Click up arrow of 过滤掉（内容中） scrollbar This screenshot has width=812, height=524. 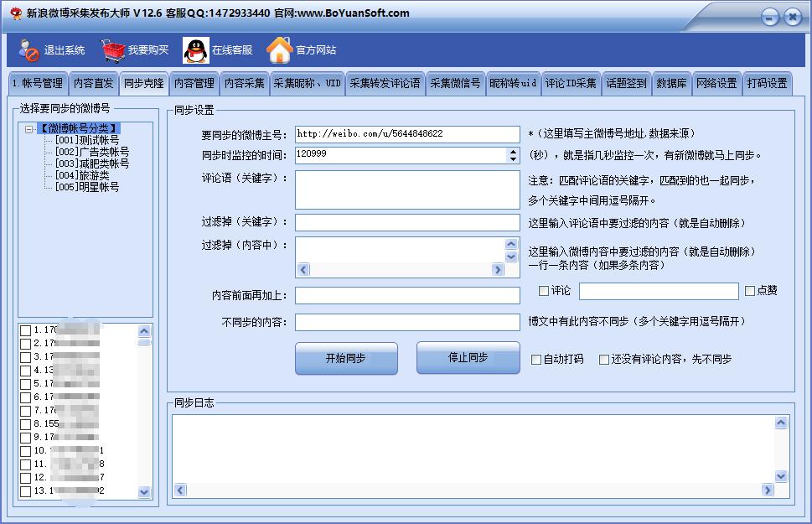[x=511, y=244]
